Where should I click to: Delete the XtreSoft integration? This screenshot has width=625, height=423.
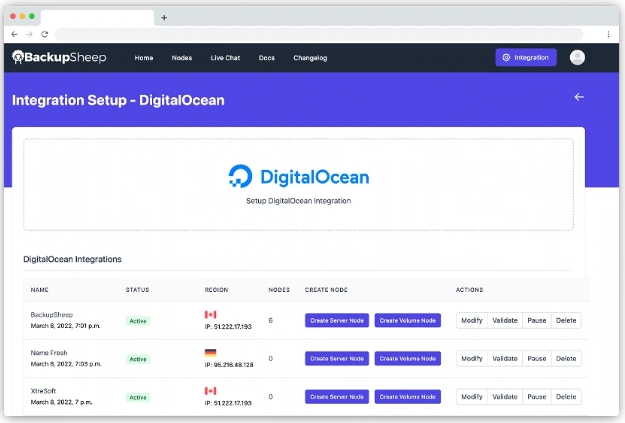point(566,397)
